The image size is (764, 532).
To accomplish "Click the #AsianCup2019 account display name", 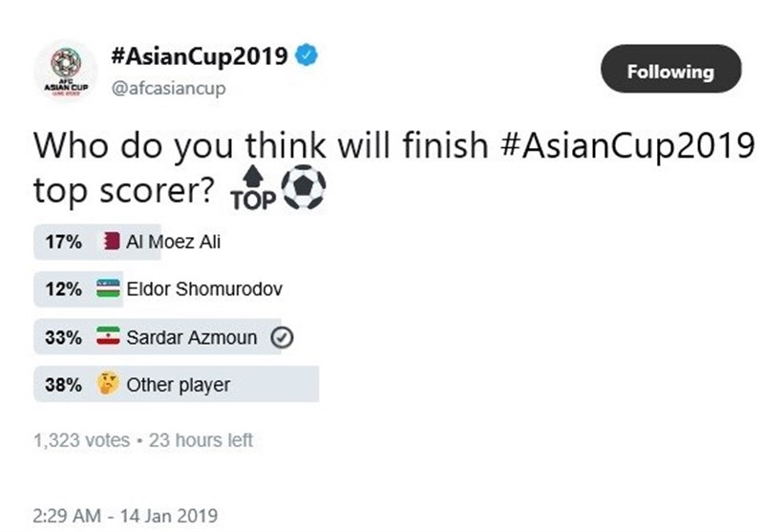I will point(200,55).
